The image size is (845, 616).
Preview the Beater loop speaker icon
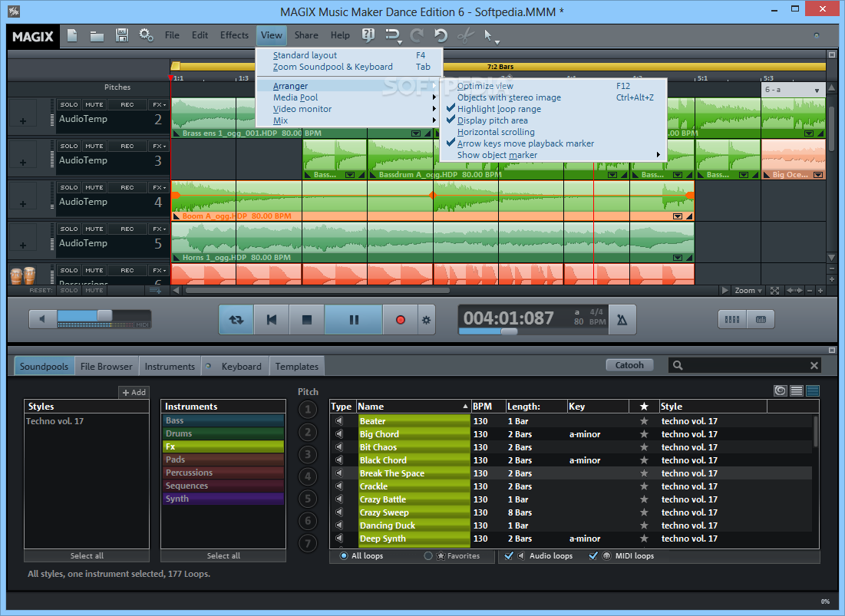(339, 420)
